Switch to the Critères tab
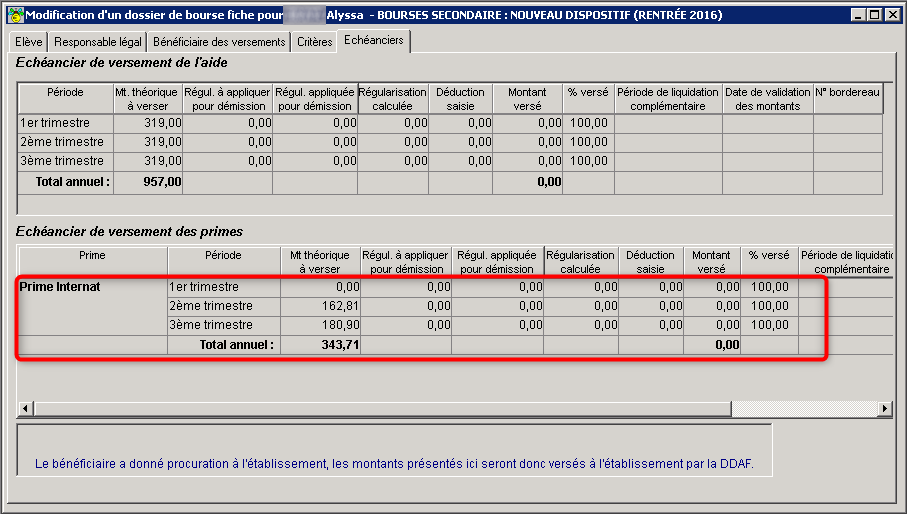The width and height of the screenshot is (907, 514). point(315,42)
